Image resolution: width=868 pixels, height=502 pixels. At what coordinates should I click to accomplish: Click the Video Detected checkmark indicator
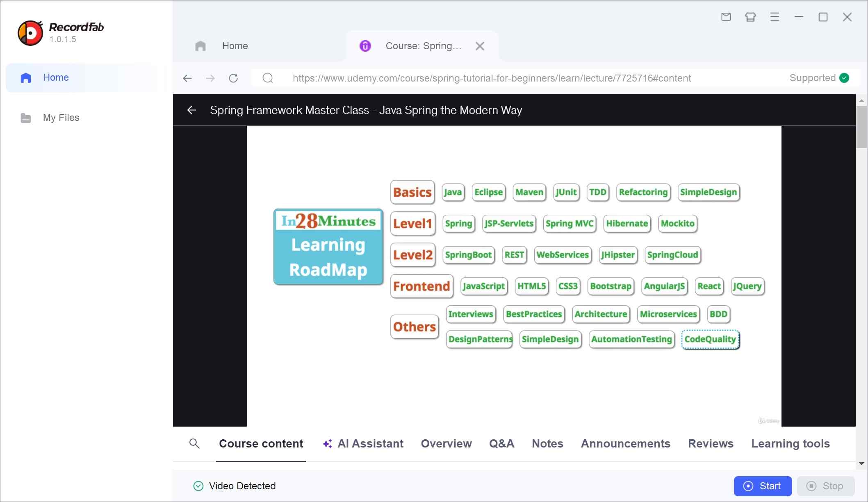(198, 486)
